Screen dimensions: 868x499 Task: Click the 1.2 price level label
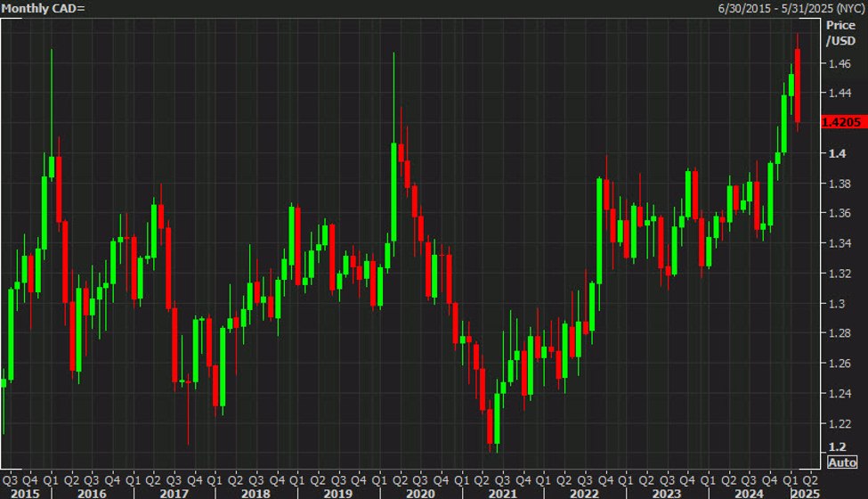pos(832,447)
